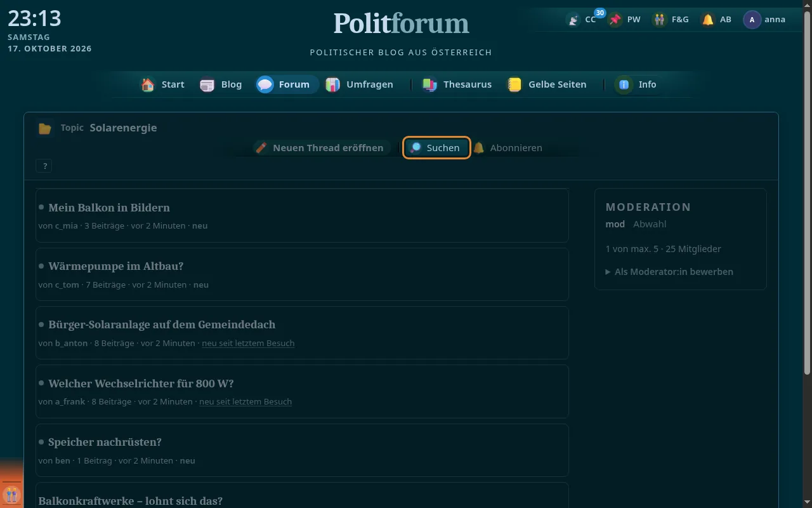
Task: Click the Thesaurus books icon
Action: (429, 84)
